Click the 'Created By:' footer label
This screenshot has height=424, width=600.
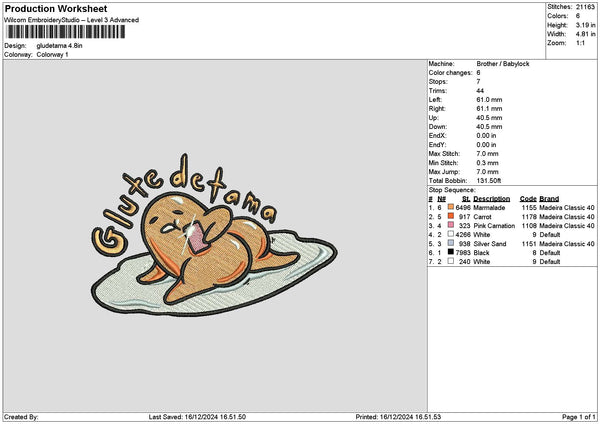[x=21, y=417]
